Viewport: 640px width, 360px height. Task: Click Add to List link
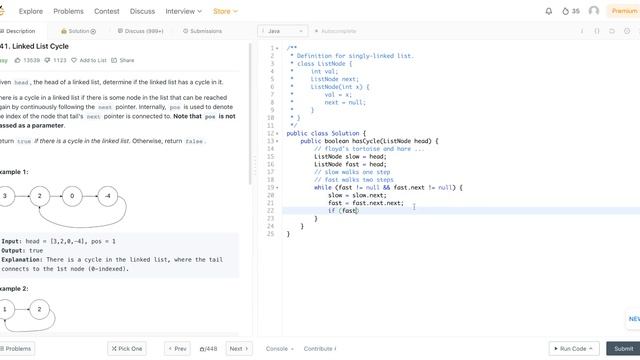pyautogui.click(x=93, y=60)
